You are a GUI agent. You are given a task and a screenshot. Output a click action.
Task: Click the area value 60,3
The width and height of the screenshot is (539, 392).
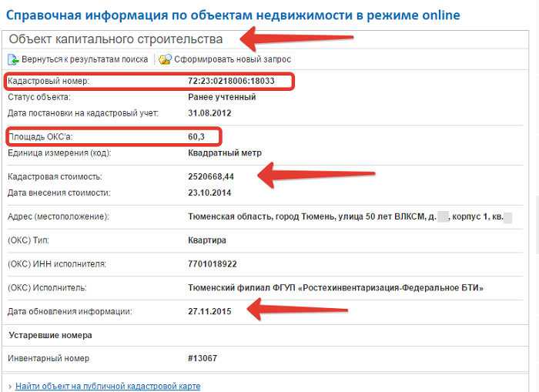click(x=197, y=137)
